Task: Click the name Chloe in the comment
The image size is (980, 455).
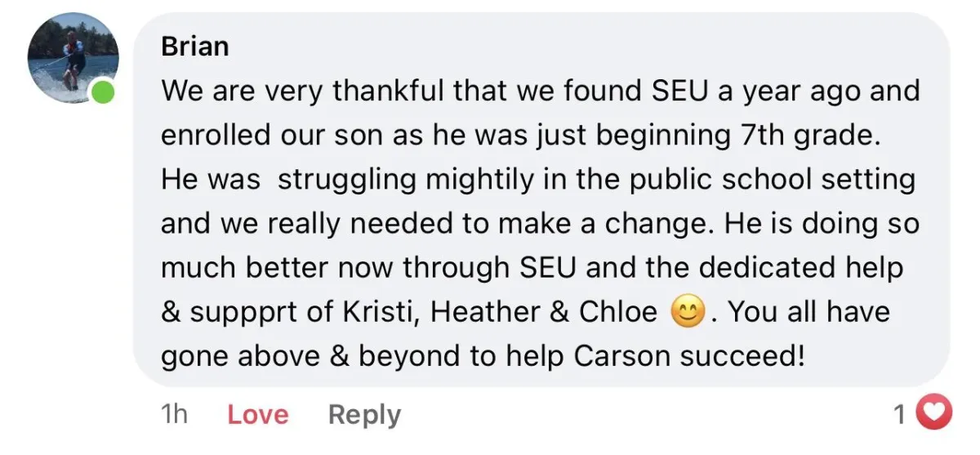Action: tap(618, 313)
